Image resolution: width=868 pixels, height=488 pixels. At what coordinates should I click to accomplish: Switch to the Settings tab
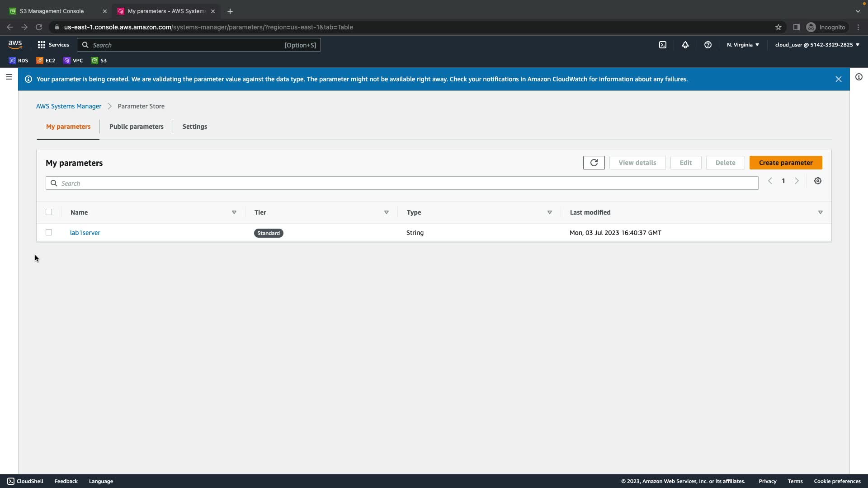(x=194, y=127)
